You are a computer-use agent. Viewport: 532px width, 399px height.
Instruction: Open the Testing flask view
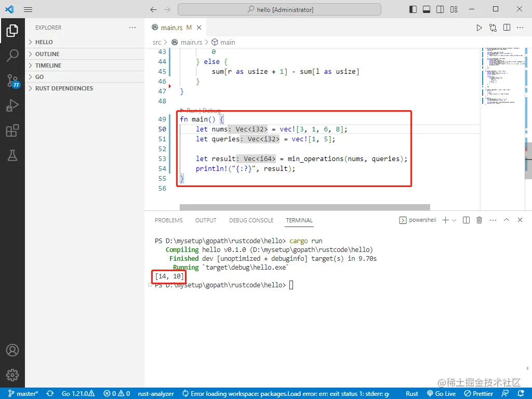pyautogui.click(x=12, y=155)
